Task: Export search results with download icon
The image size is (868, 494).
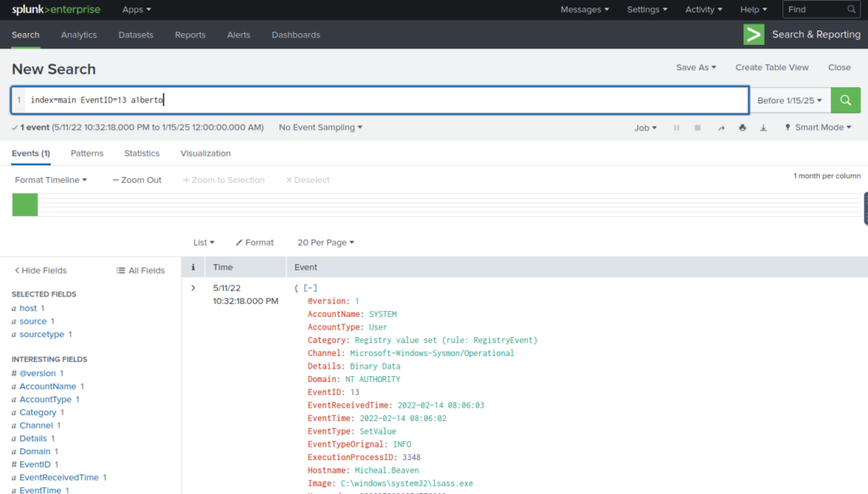Action: pos(764,128)
